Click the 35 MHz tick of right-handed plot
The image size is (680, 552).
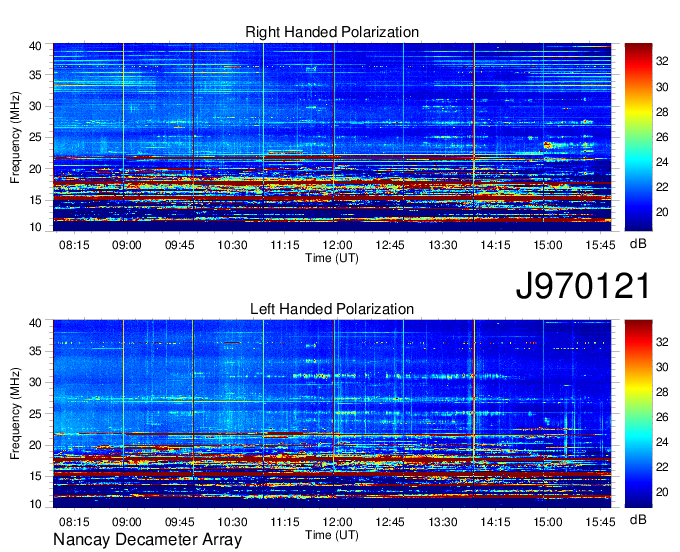click(36, 75)
